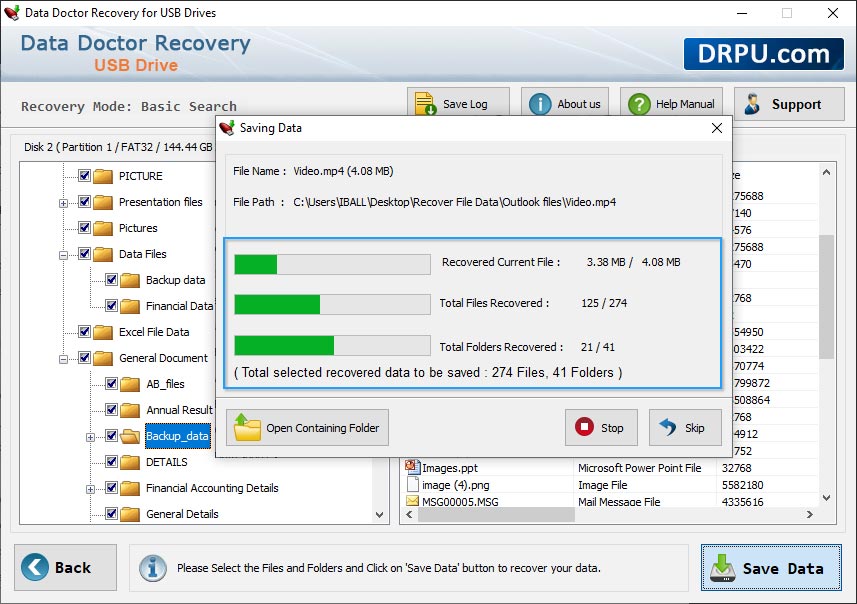Click the Save Data drive icon
Image resolution: width=857 pixels, height=604 pixels.
pyautogui.click(x=723, y=567)
